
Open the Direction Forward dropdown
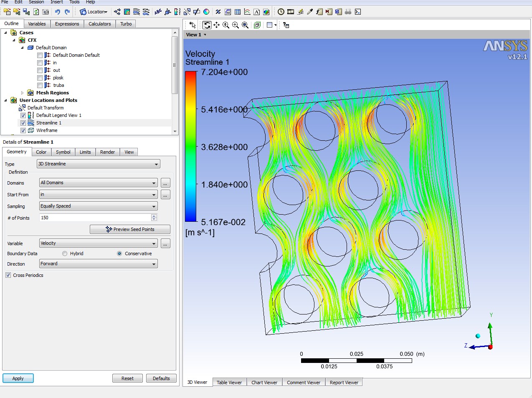pos(99,264)
